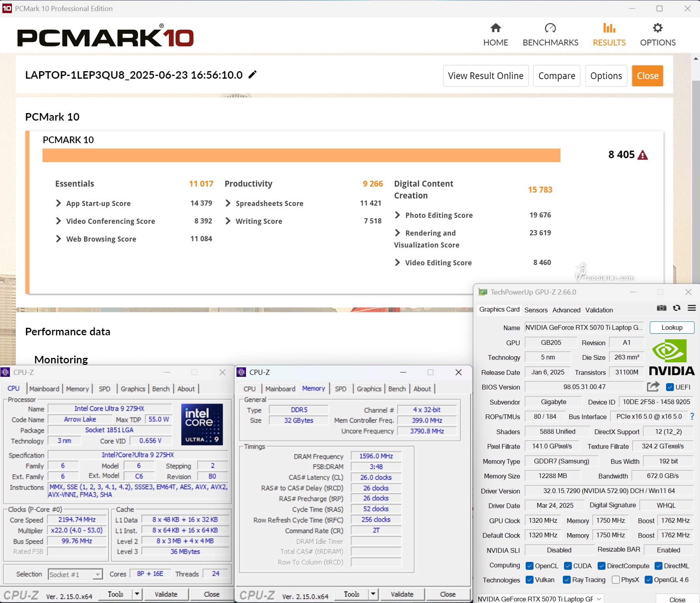This screenshot has width=700, height=603.
Task: Open the BENCHMARKS gauge icon
Action: coord(550,28)
